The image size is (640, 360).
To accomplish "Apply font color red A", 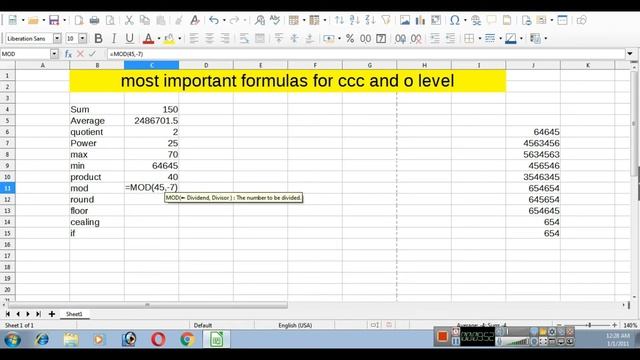I will point(149,38).
